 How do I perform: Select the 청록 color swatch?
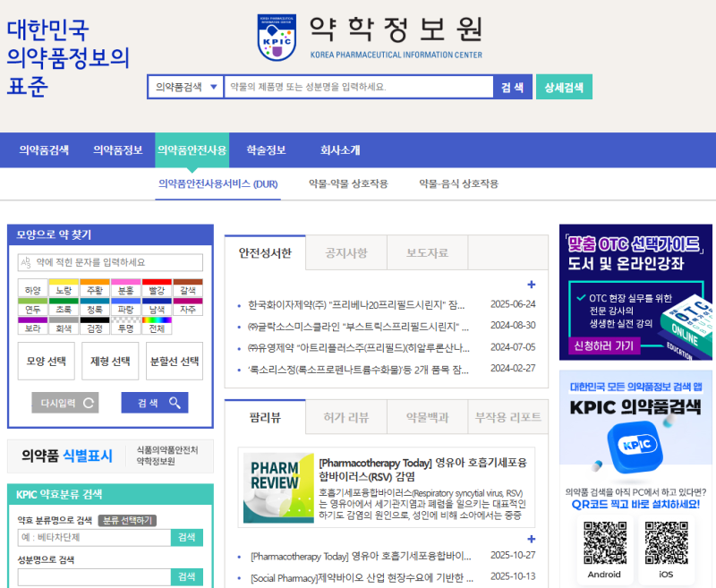[x=95, y=307]
